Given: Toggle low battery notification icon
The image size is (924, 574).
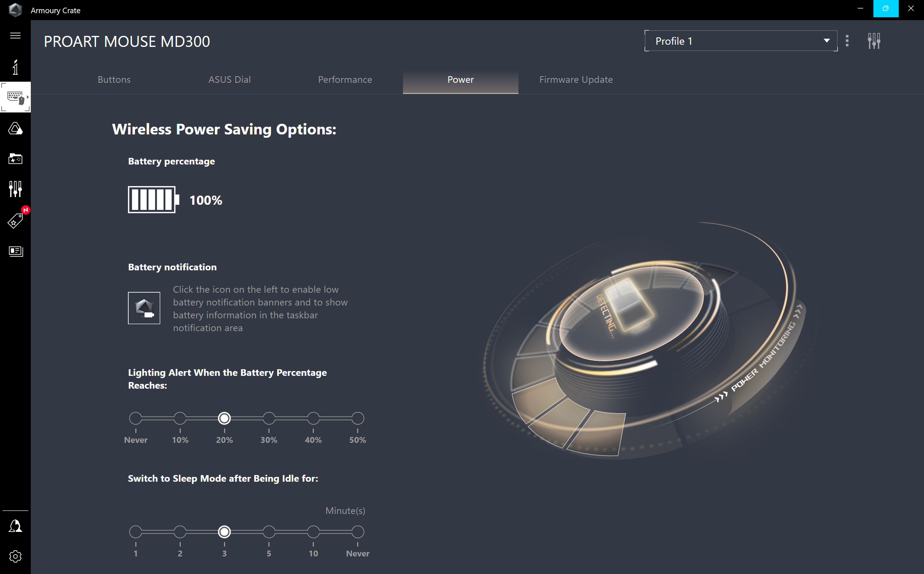Looking at the screenshot, I should [x=144, y=308].
